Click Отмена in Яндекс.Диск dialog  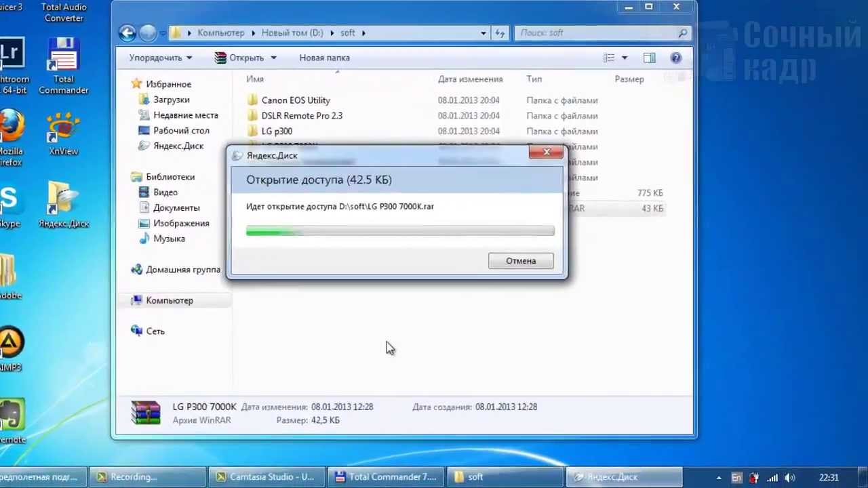coord(521,261)
